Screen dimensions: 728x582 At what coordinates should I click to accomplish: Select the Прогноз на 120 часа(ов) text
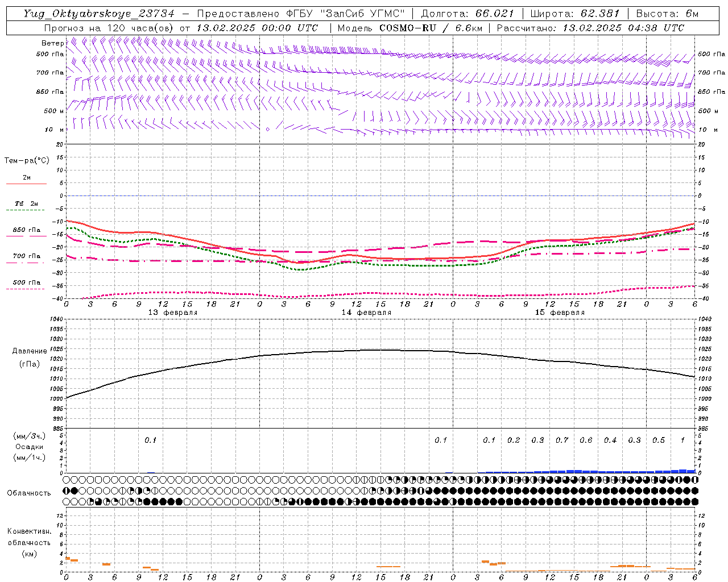tap(110, 28)
